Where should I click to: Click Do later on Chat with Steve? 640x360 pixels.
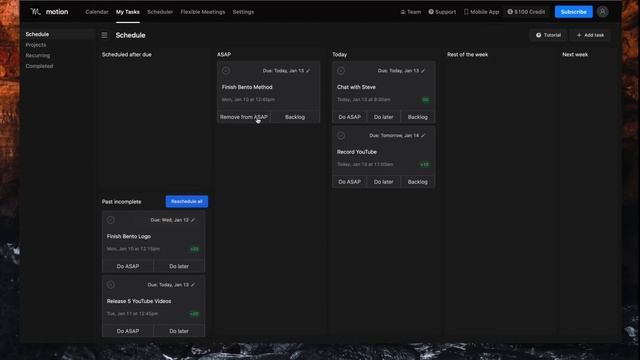(x=383, y=117)
